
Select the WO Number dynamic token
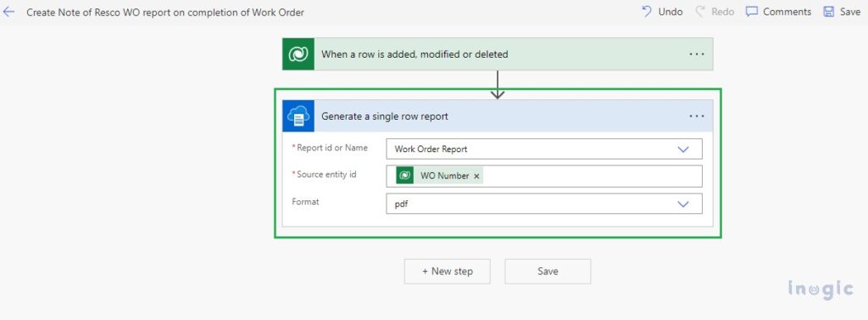[x=440, y=176]
